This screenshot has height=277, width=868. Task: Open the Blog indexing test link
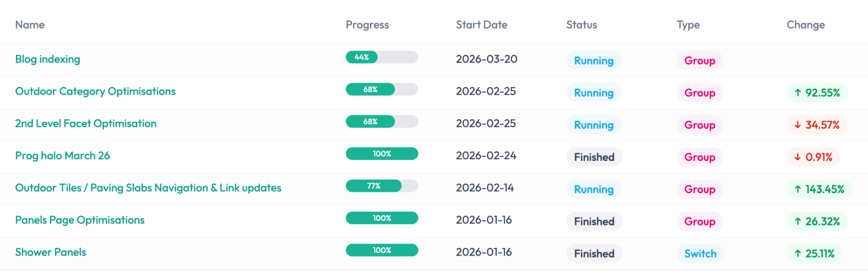tap(48, 59)
